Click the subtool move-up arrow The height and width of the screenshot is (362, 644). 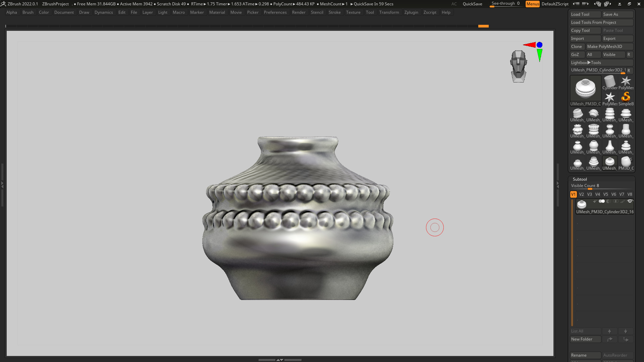click(x=609, y=331)
